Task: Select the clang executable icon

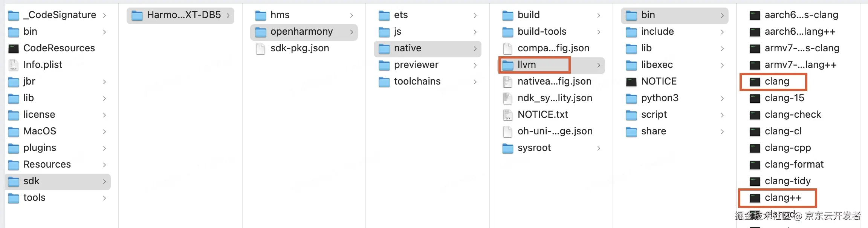Action: coord(755,82)
